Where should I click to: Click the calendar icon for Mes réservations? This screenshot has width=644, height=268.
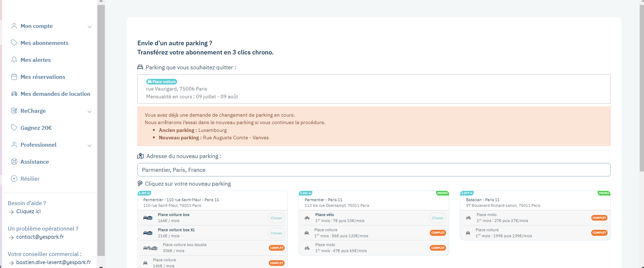point(14,77)
